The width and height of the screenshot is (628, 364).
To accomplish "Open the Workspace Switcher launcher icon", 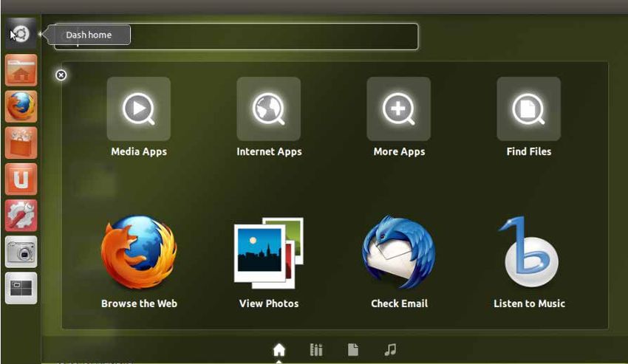I will click(x=21, y=288).
